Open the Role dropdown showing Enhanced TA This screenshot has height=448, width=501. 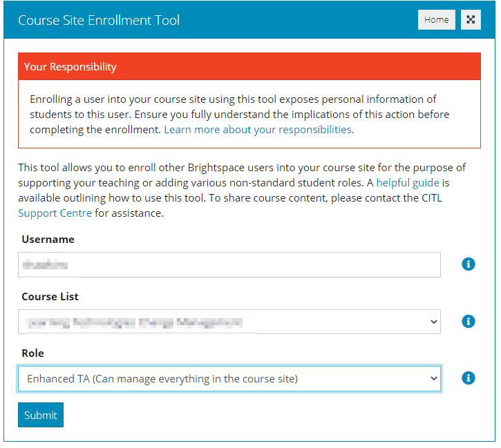[229, 379]
